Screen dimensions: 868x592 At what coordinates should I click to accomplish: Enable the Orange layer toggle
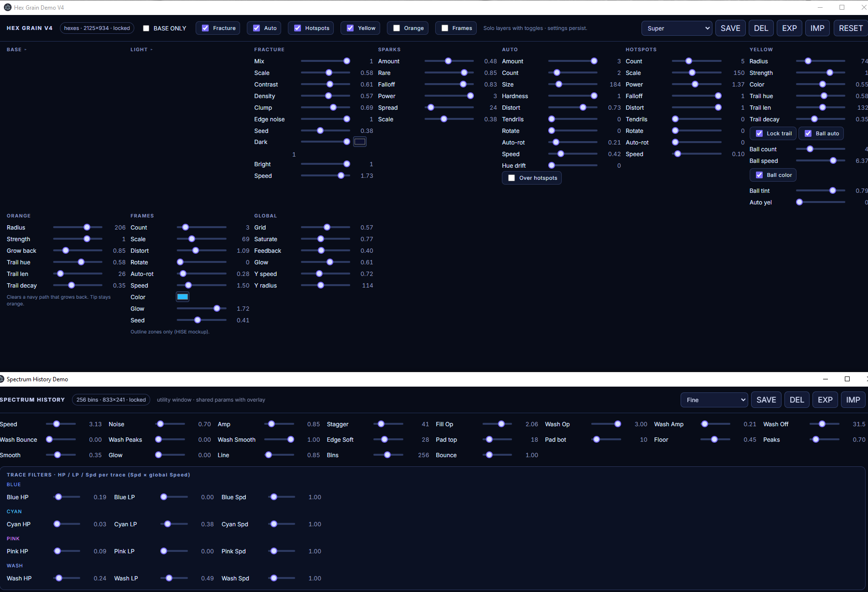(x=397, y=28)
